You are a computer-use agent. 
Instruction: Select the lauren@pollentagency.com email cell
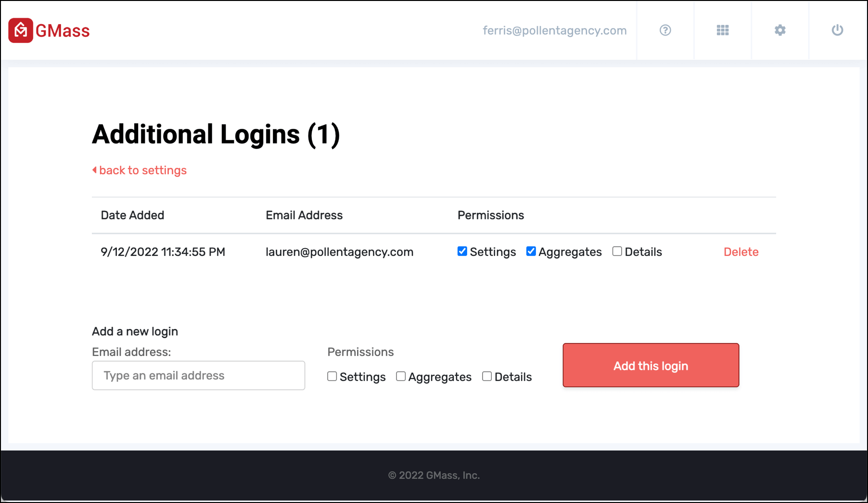[340, 252]
